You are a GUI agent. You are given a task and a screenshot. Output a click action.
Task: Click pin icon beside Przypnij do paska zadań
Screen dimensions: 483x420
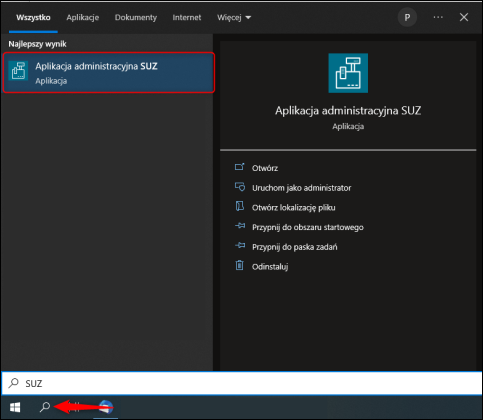[240, 246]
